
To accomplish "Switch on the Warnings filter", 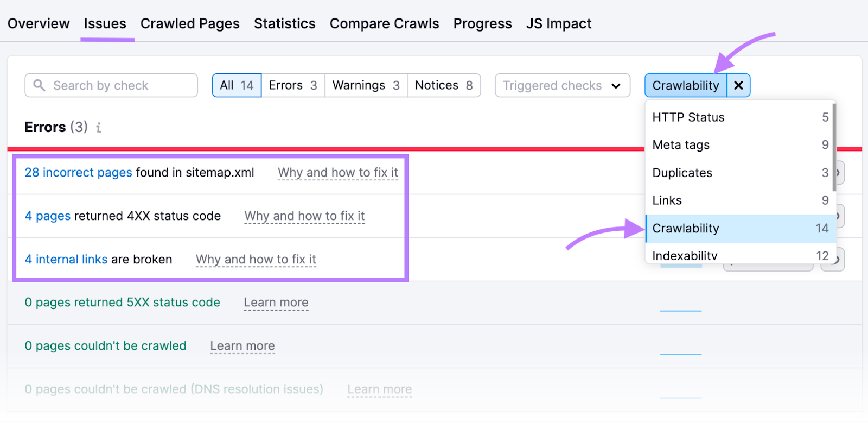I will pyautogui.click(x=365, y=85).
